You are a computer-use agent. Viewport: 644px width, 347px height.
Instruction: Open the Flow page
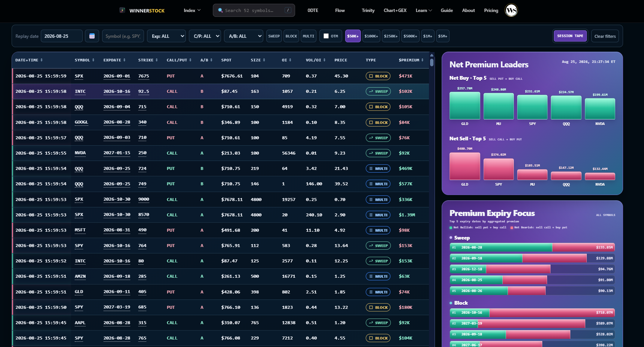point(340,10)
